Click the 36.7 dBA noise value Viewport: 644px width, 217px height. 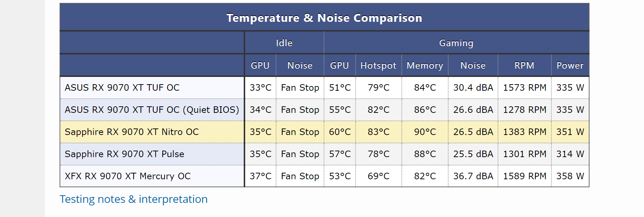(473, 176)
